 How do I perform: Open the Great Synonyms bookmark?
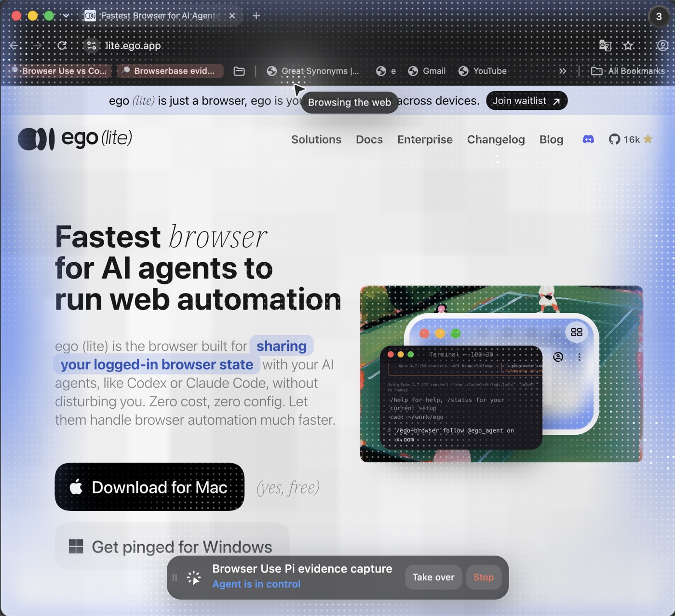click(x=313, y=71)
